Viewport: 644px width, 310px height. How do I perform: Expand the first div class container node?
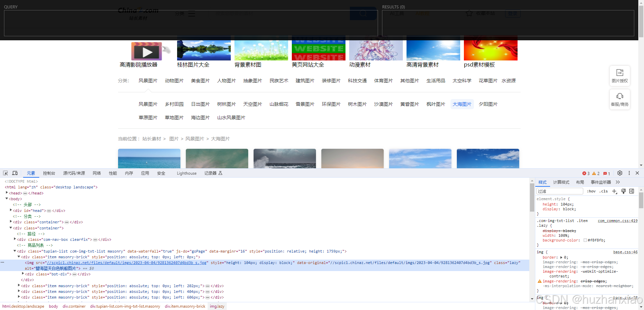point(11,222)
